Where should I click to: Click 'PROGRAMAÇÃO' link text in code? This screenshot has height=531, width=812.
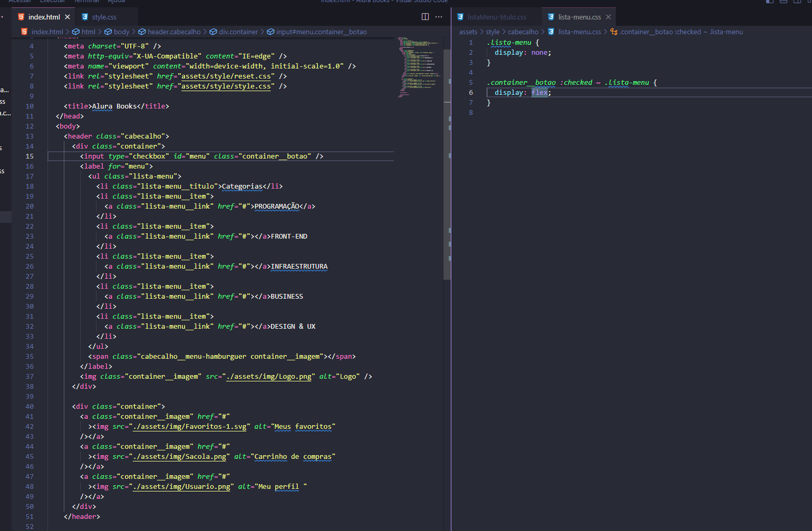[277, 206]
